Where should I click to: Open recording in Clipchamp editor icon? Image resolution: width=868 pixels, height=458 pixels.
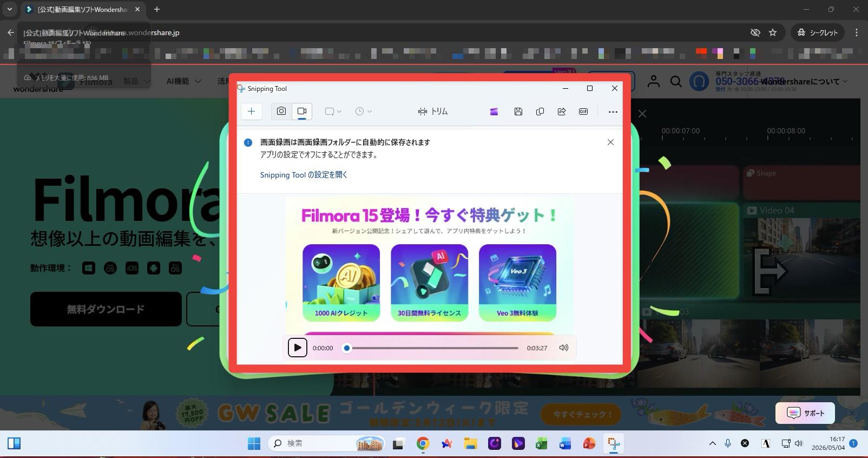coord(494,112)
